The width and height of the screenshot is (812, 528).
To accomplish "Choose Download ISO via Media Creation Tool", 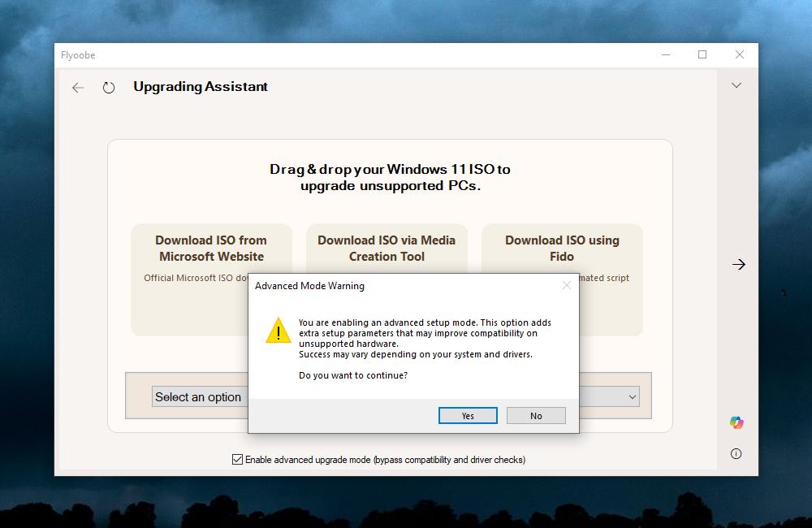I will (x=387, y=249).
